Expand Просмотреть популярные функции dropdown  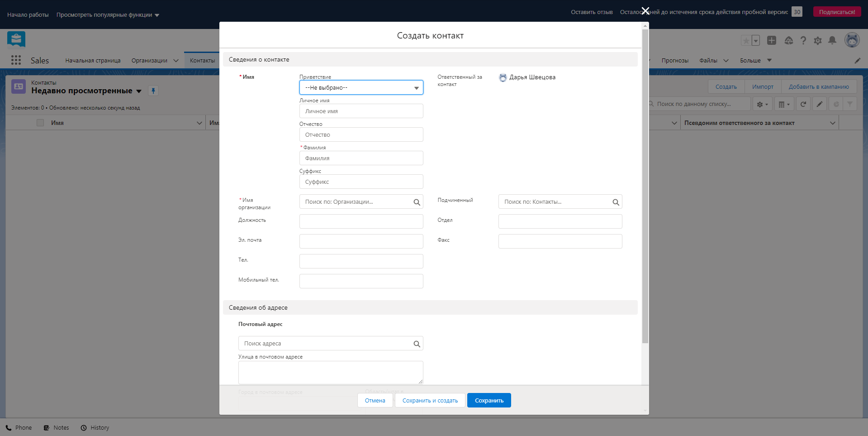108,14
